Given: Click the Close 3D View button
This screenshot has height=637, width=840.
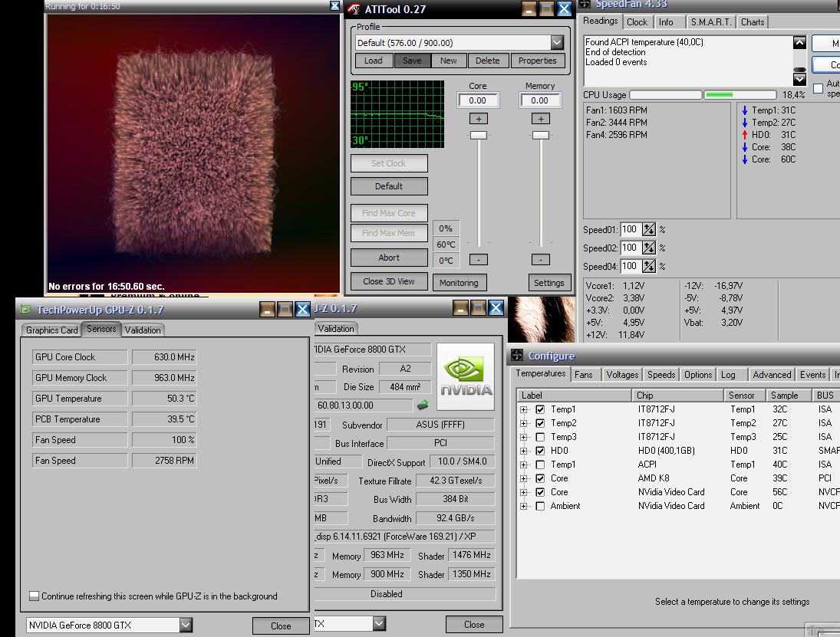Looking at the screenshot, I should coord(389,281).
